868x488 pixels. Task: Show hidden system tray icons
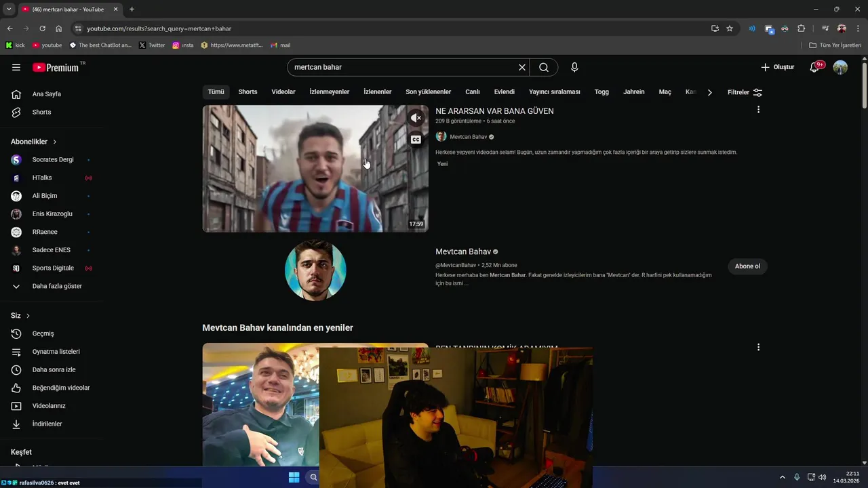[x=782, y=477]
